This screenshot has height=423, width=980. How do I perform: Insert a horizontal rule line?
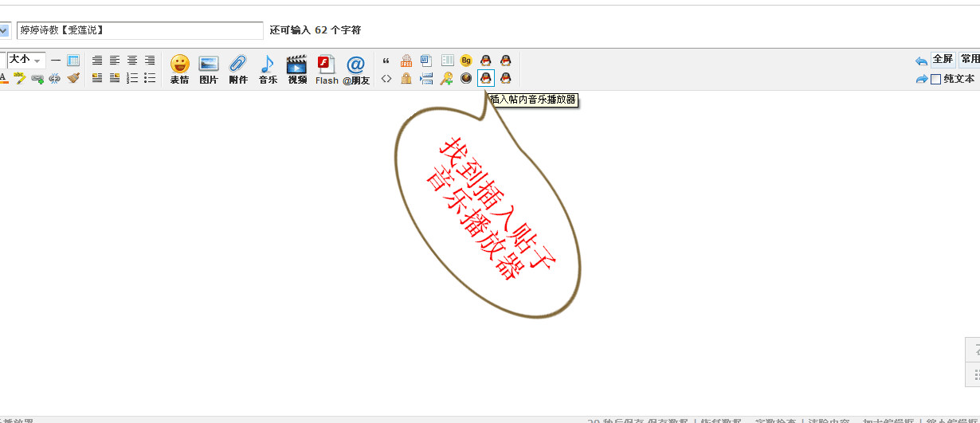56,61
